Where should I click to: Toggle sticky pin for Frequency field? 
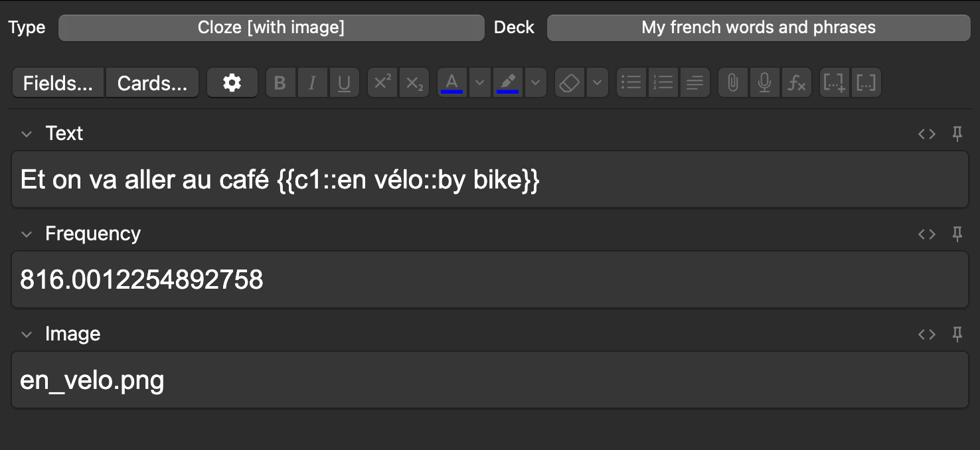click(957, 234)
